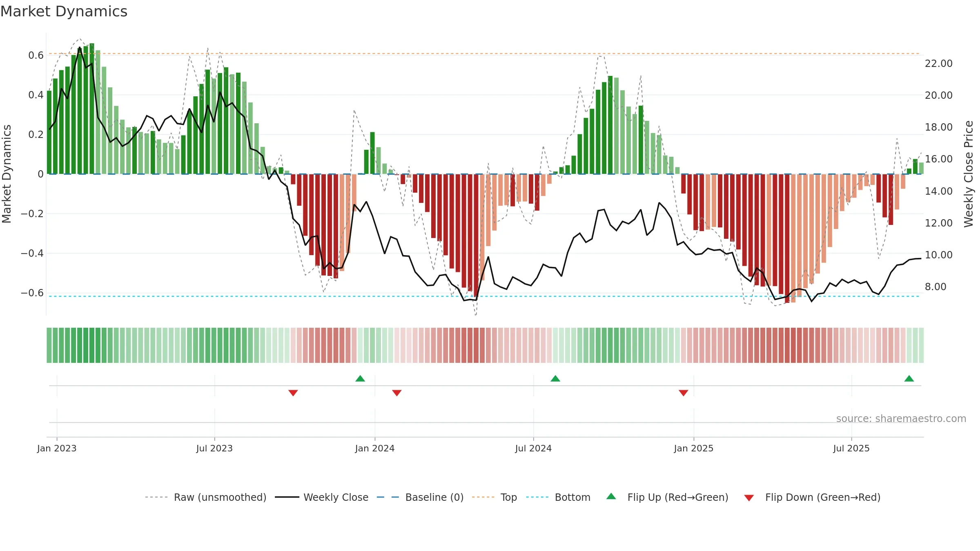The height and width of the screenshot is (551, 980).
Task: Select the red flip-down marker after Jan 2024
Action: click(397, 393)
